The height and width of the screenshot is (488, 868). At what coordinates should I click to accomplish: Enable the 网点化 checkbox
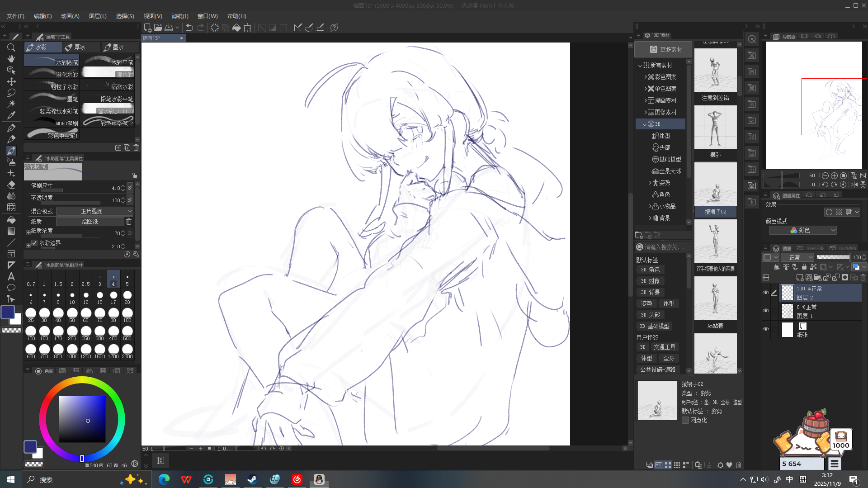(x=685, y=420)
